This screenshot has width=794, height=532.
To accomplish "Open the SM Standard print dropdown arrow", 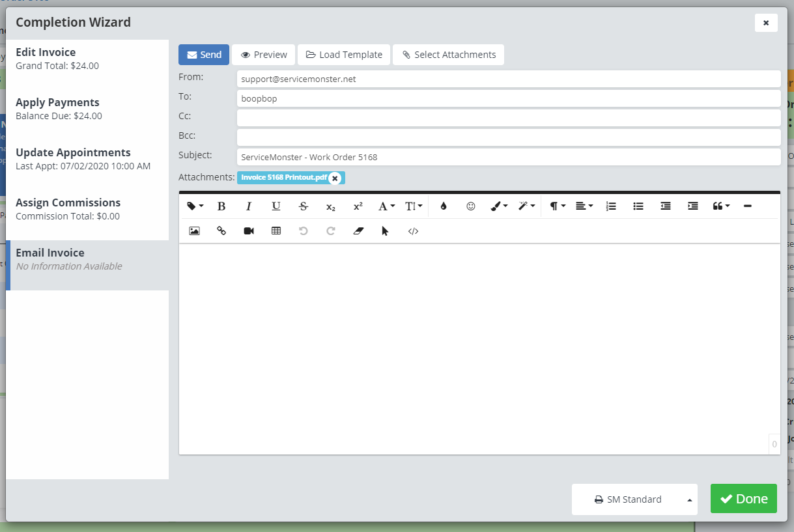I will [x=689, y=499].
